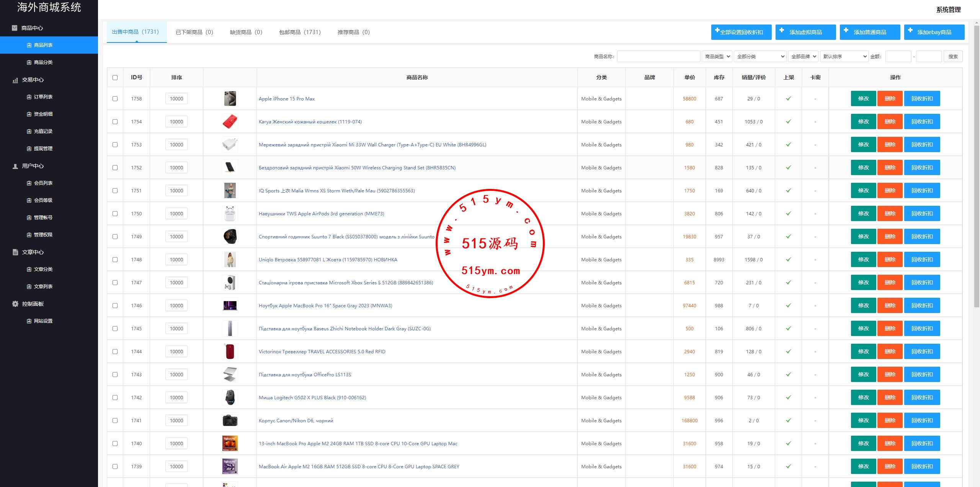Switch to 已下架商品 tab
This screenshot has width=980, height=487.
pyautogui.click(x=194, y=32)
